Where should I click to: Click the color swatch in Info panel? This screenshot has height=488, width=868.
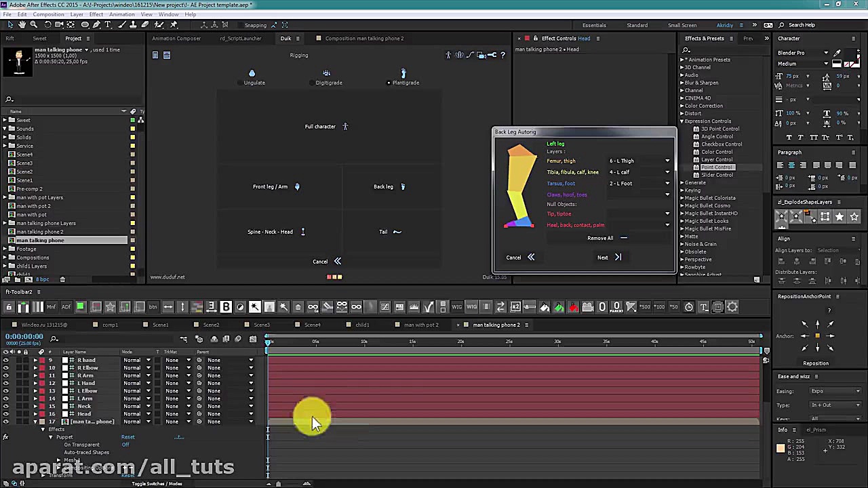[x=781, y=448]
